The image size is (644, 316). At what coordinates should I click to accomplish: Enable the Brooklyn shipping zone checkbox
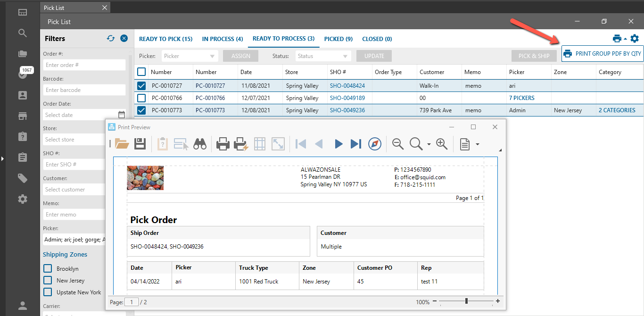[x=48, y=268]
